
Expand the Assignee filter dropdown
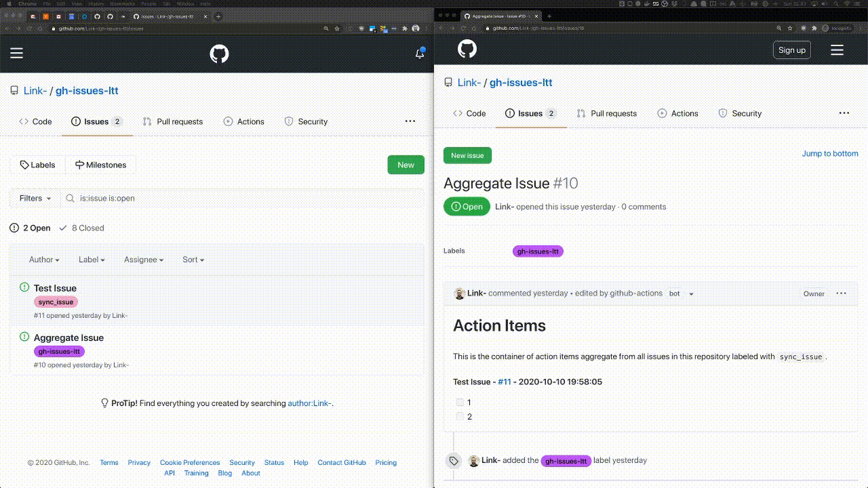click(x=144, y=260)
